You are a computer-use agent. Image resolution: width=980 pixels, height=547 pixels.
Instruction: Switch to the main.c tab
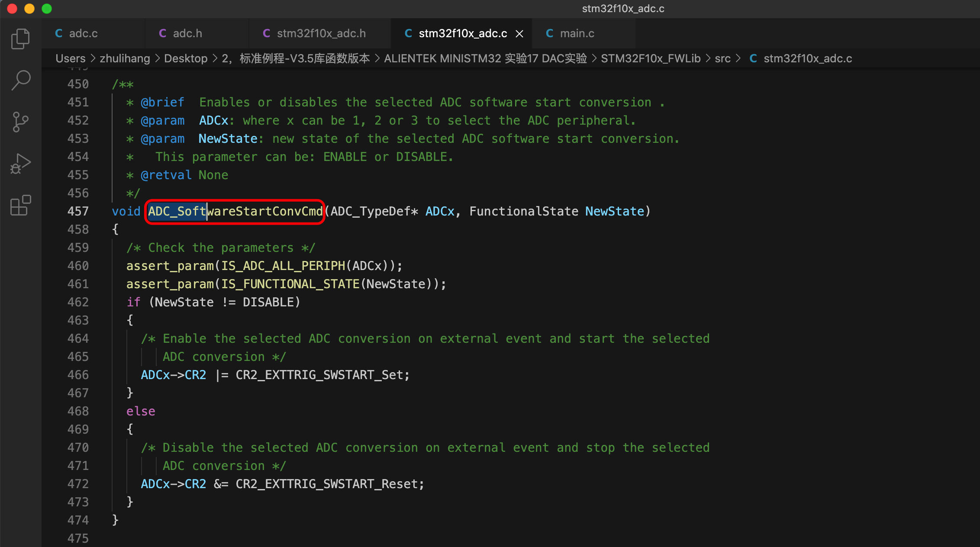(x=577, y=33)
